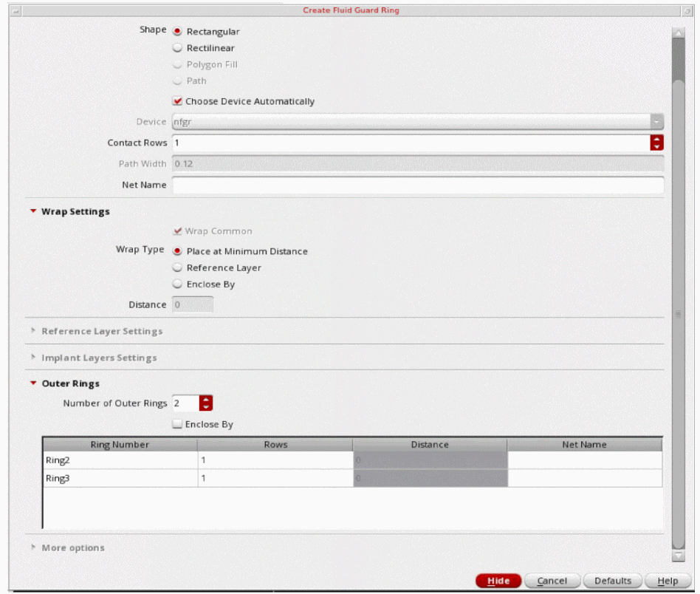Collapse the Wrap Settings section

pyautogui.click(x=33, y=211)
